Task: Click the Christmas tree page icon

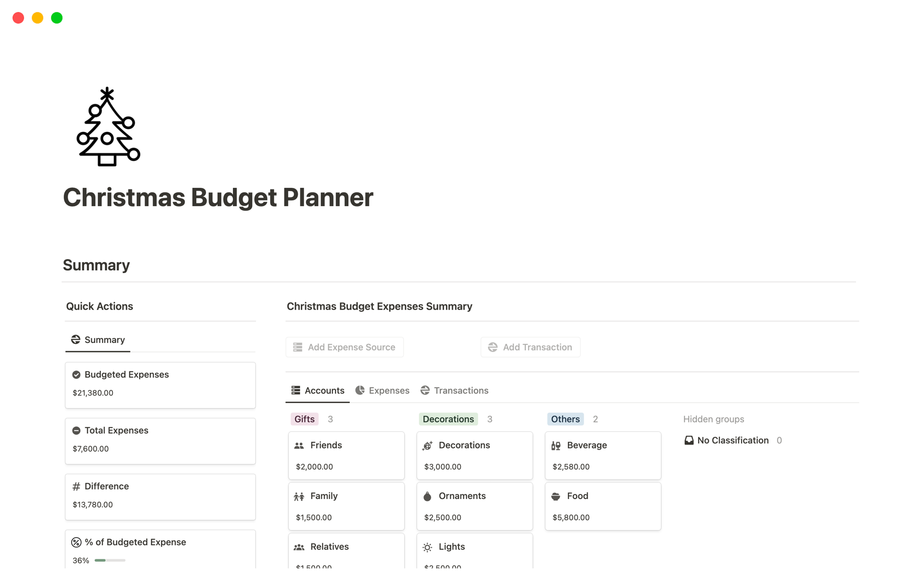Action: pyautogui.click(x=108, y=127)
